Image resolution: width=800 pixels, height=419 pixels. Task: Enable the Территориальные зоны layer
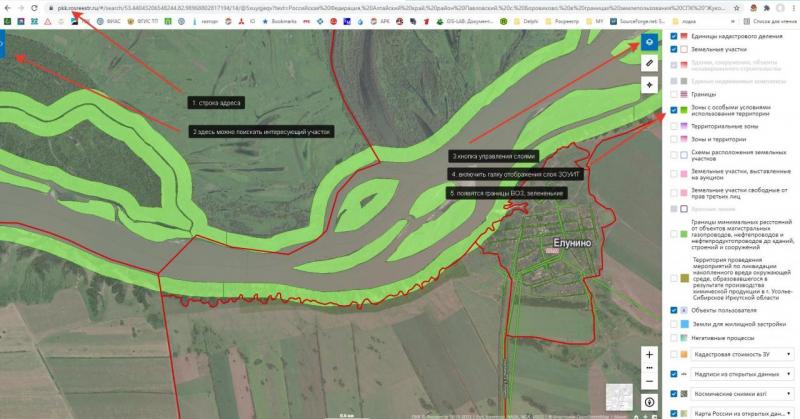click(673, 127)
